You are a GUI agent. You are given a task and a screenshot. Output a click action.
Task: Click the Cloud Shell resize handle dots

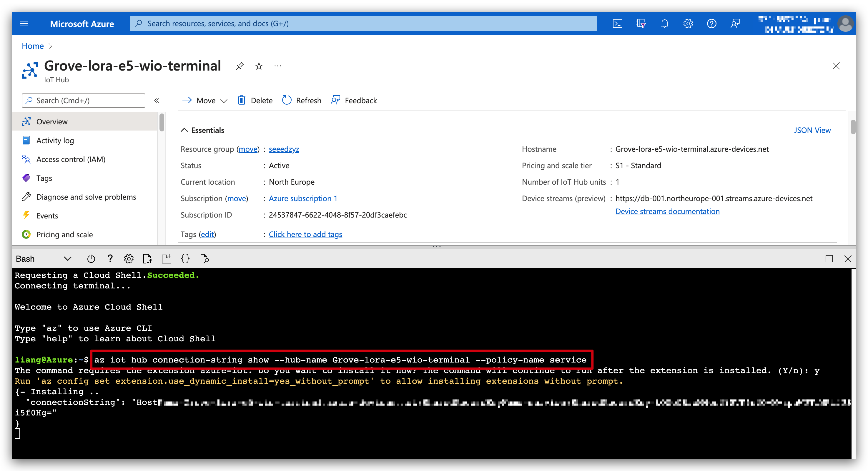436,246
